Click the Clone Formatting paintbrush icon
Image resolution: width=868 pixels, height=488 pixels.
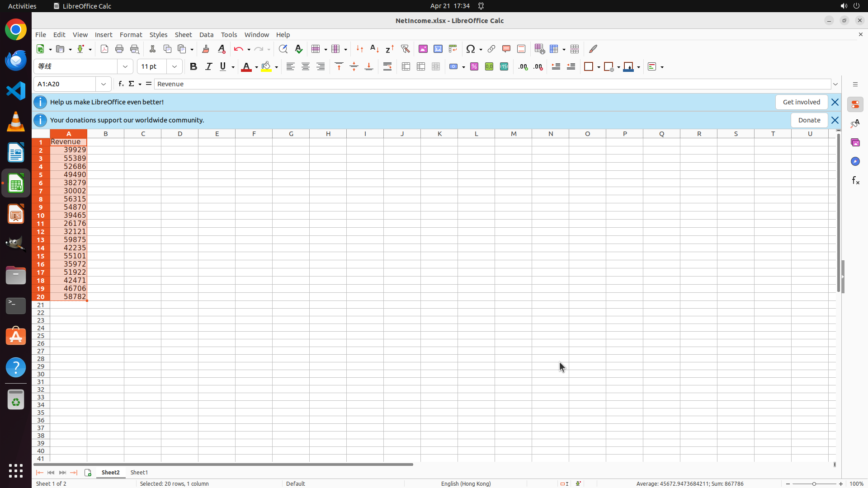(206, 49)
